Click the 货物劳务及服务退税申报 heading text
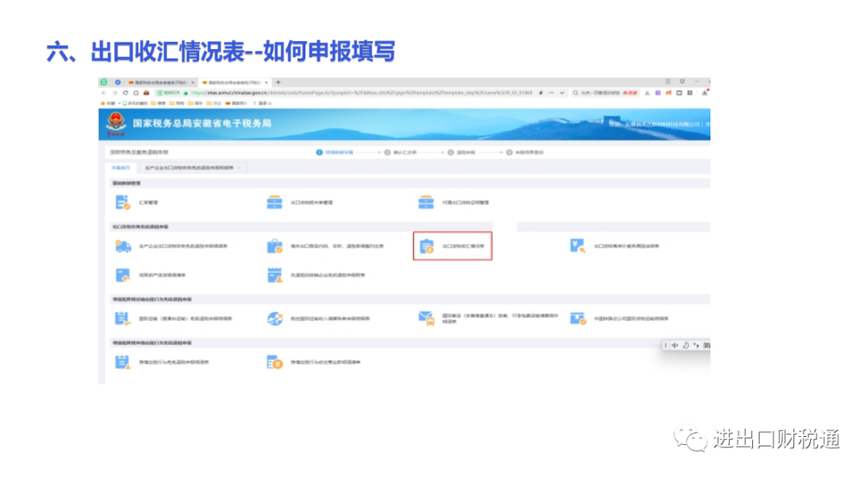 (x=139, y=153)
